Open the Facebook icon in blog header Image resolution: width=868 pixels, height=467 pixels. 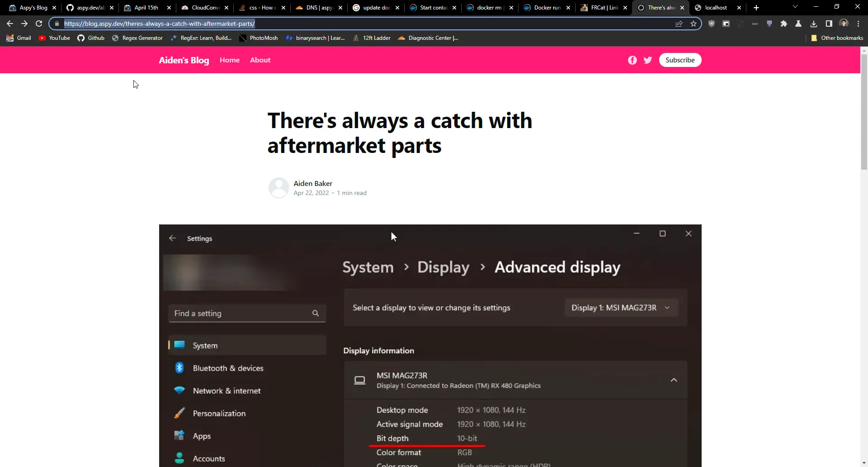point(632,60)
